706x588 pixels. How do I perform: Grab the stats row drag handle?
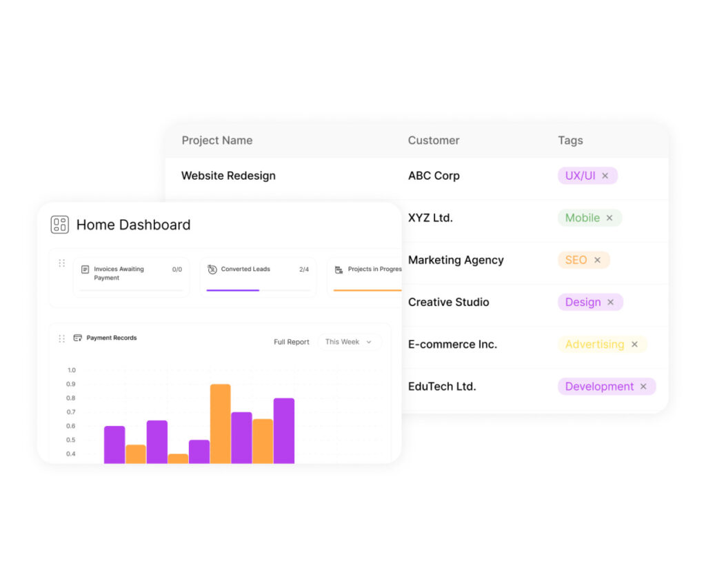[62, 263]
